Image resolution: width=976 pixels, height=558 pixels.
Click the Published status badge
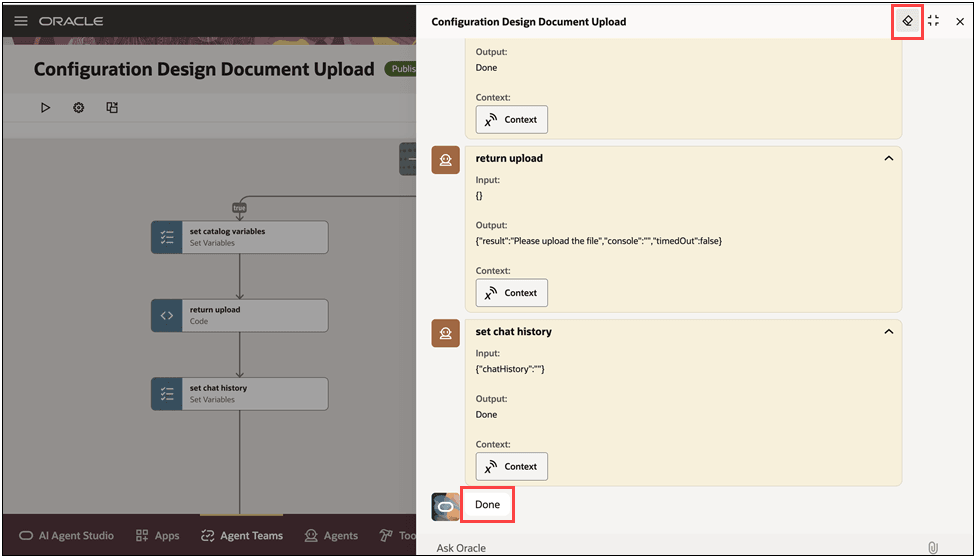[401, 69]
